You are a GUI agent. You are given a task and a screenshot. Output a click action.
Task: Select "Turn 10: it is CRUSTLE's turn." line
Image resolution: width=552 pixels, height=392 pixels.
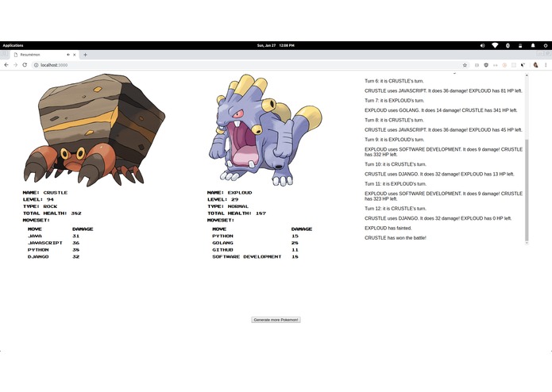396,164
